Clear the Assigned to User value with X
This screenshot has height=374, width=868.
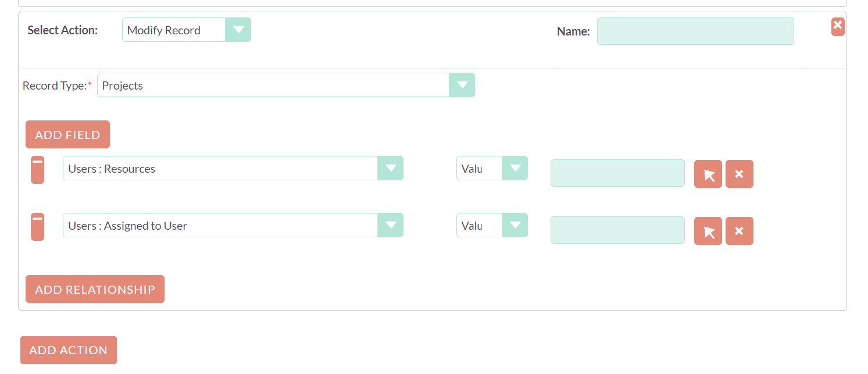click(x=740, y=231)
